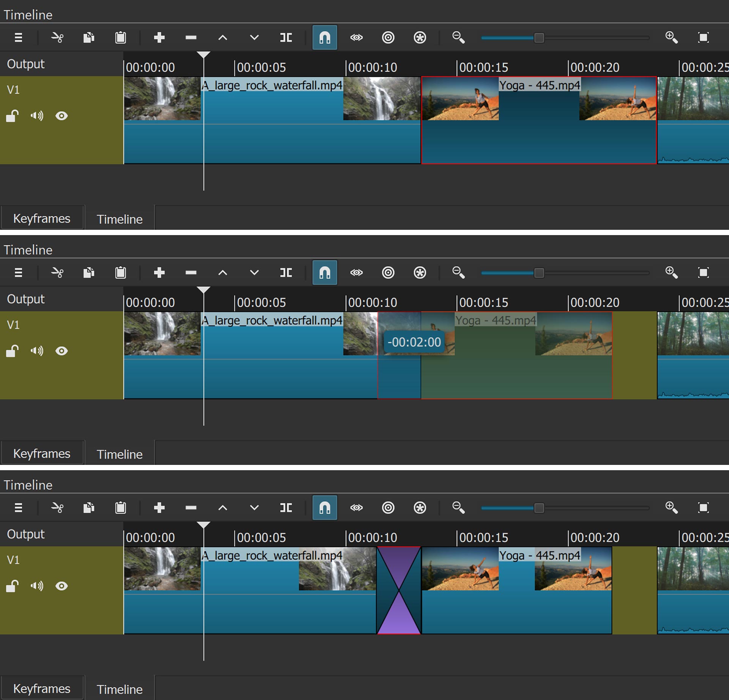Select the Timeline tab
Image resolution: width=729 pixels, height=700 pixels.
[x=120, y=219]
